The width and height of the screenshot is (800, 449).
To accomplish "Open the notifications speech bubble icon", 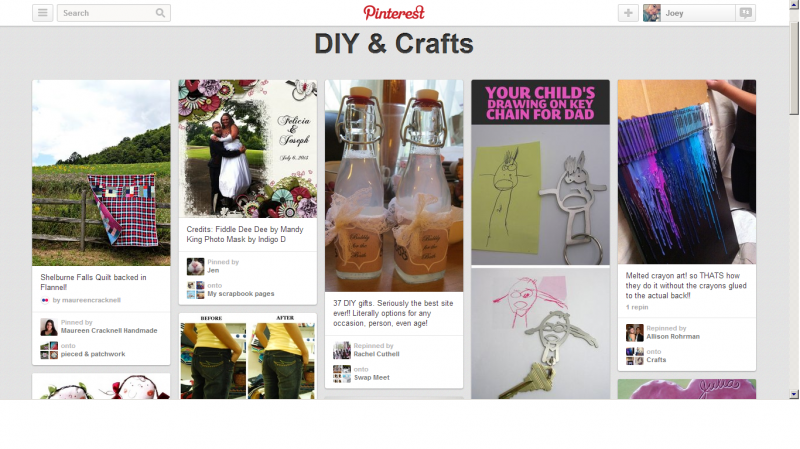I will tap(745, 13).
